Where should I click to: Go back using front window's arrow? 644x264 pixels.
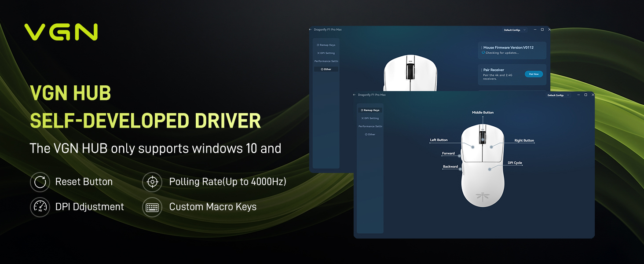[354, 95]
